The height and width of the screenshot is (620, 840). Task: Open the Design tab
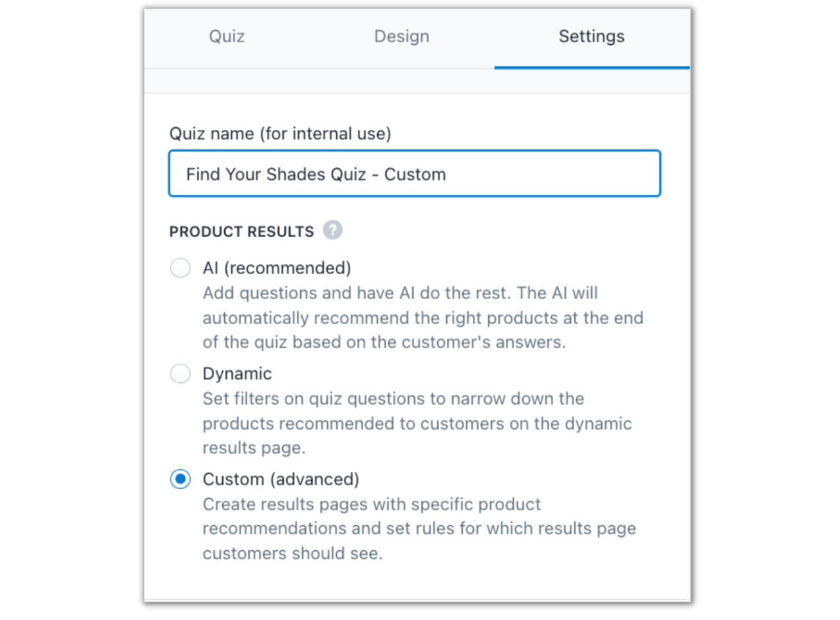point(402,36)
